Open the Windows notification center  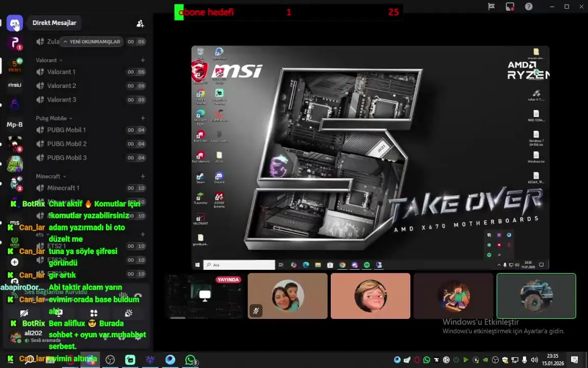[574, 360]
